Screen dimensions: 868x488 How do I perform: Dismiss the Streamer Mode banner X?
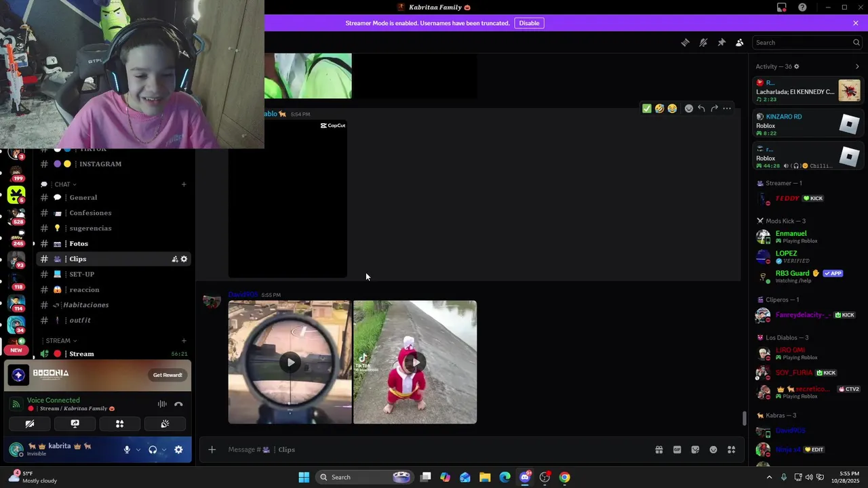click(856, 23)
